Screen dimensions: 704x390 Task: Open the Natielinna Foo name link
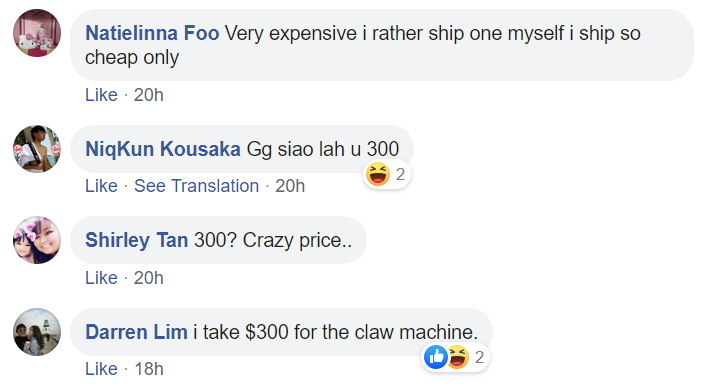(x=152, y=33)
